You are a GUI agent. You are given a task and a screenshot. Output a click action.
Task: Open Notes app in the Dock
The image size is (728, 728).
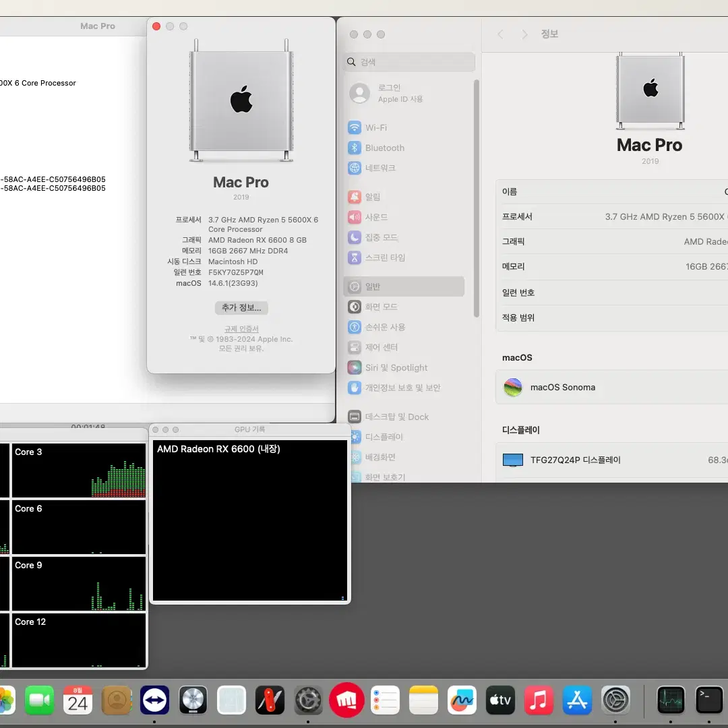click(423, 700)
